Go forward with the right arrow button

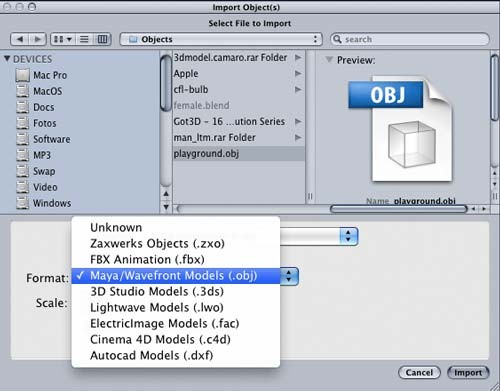point(38,39)
